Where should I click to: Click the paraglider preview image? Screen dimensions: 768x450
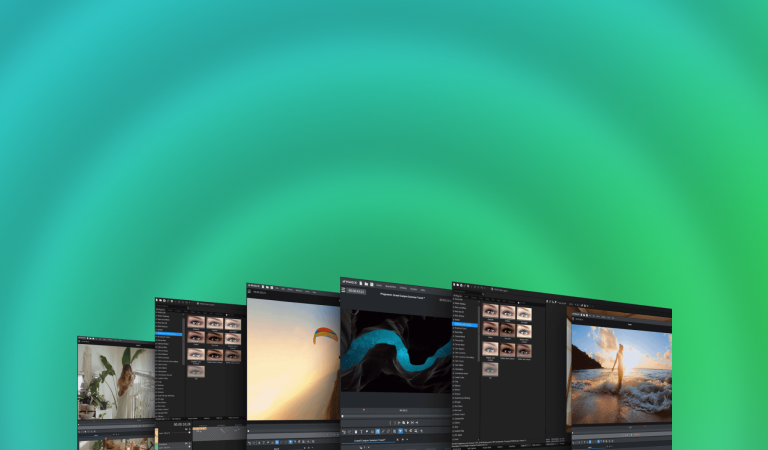click(293, 360)
